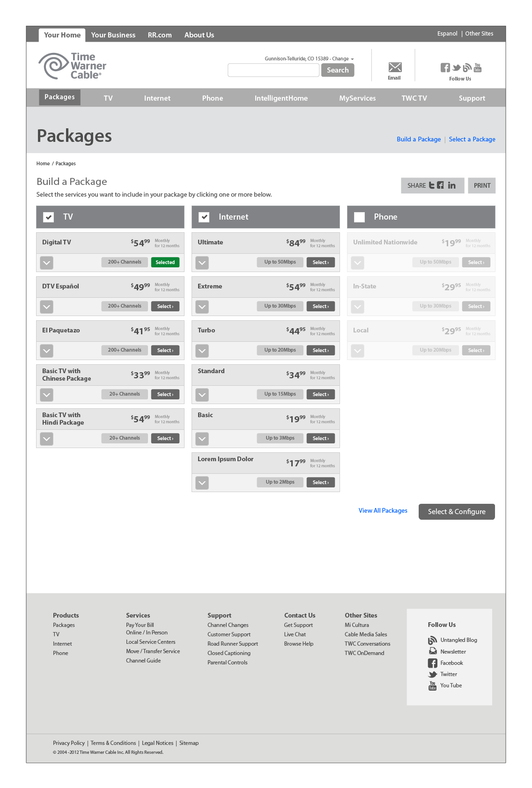Click the Time Warner Cable logo
The width and height of the screenshot is (532, 788).
73,66
